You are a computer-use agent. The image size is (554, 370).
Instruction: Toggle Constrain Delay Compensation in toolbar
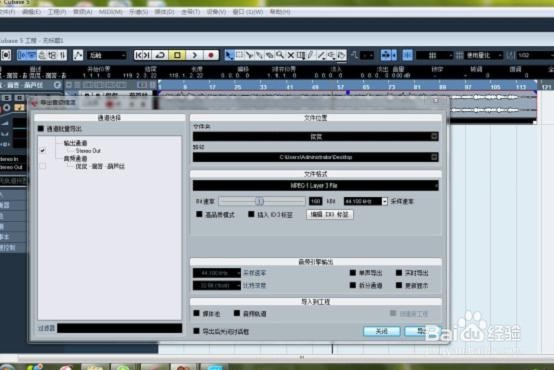click(6, 55)
